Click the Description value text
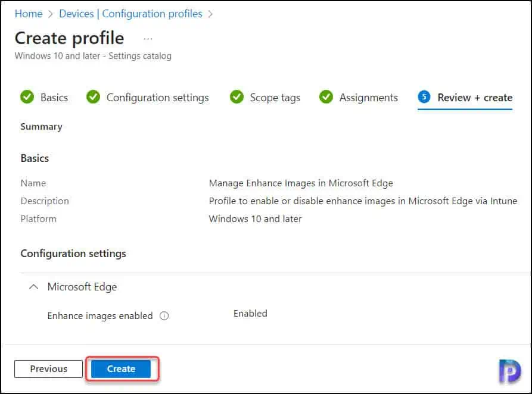The height and width of the screenshot is (394, 532). pos(363,201)
